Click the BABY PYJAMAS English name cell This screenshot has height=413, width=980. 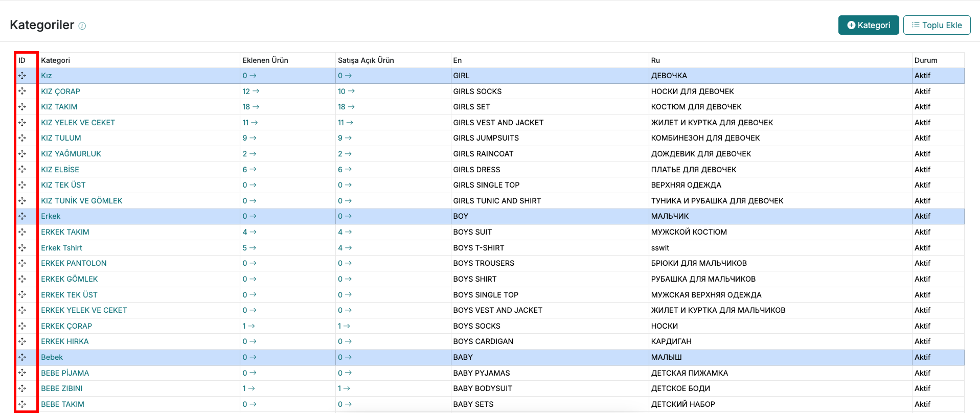550,373
